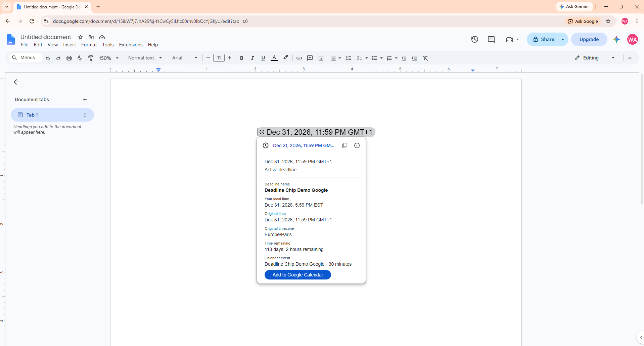Insert a link with the chain icon
Viewport: 644px width, 346px height.
pos(299,58)
